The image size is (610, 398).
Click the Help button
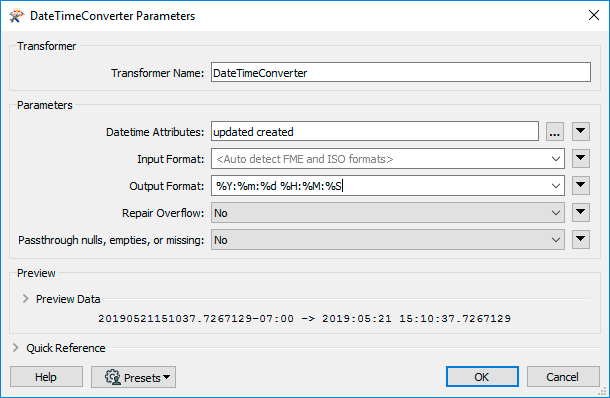click(46, 377)
